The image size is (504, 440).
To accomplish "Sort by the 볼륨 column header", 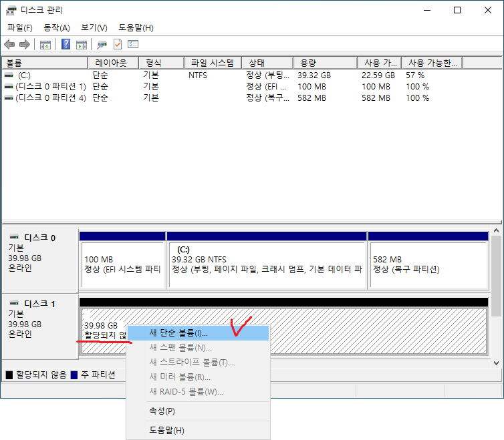I will tap(45, 63).
